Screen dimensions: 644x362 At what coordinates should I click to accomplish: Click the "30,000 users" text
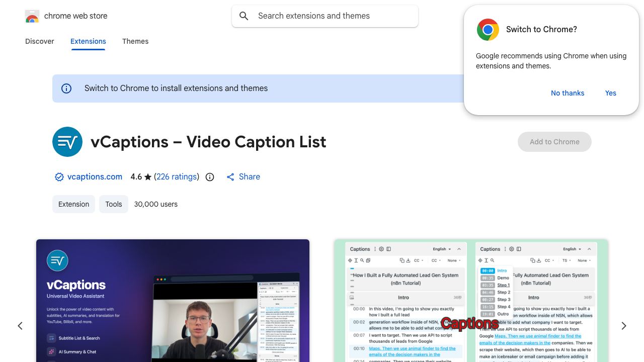pyautogui.click(x=156, y=204)
